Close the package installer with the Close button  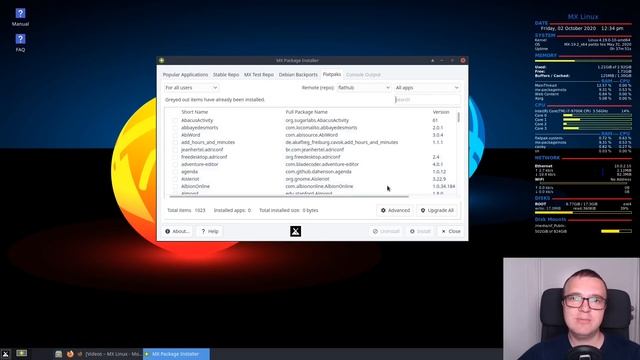coord(451,231)
